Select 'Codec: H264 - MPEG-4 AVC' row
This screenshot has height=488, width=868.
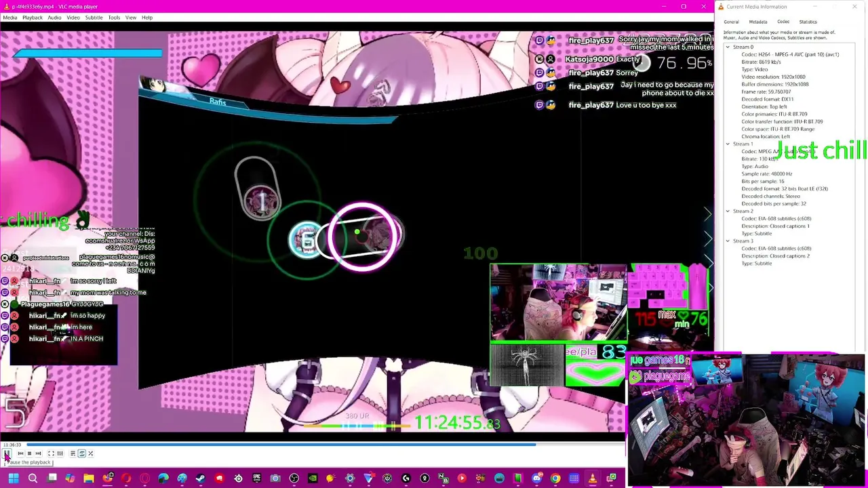pyautogui.click(x=790, y=54)
